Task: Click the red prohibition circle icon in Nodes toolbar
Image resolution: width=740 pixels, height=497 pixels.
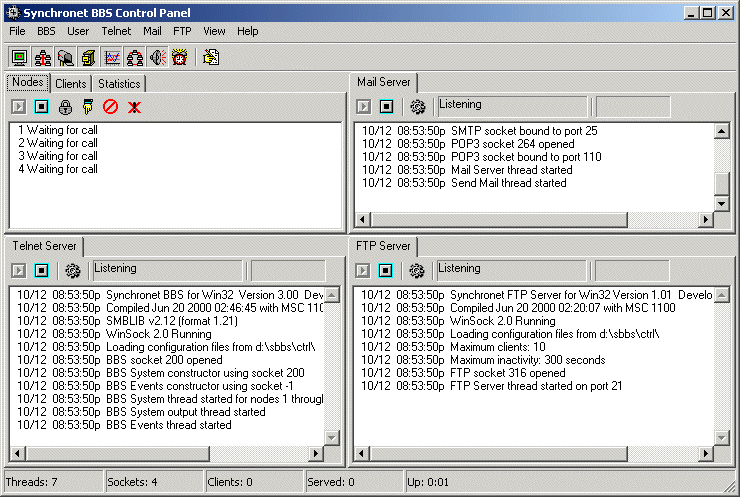Action: pyautogui.click(x=110, y=107)
